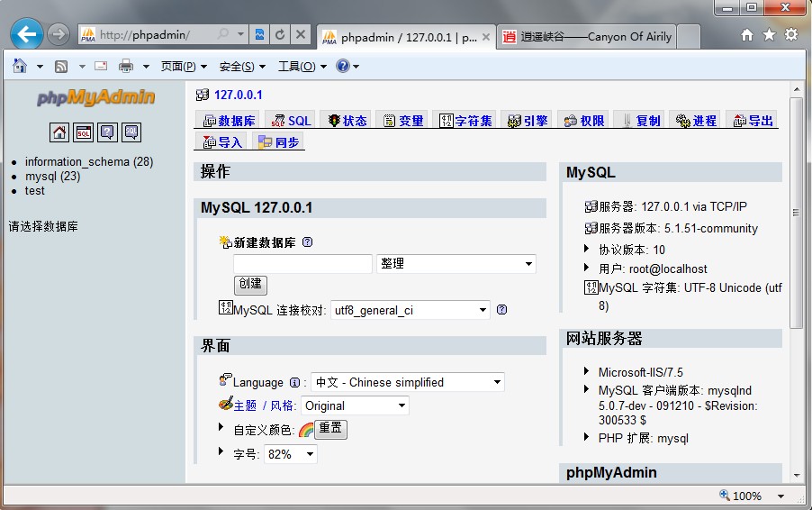Image resolution: width=812 pixels, height=510 pixels.
Task: Click the 创建 (Create) button
Action: click(250, 284)
